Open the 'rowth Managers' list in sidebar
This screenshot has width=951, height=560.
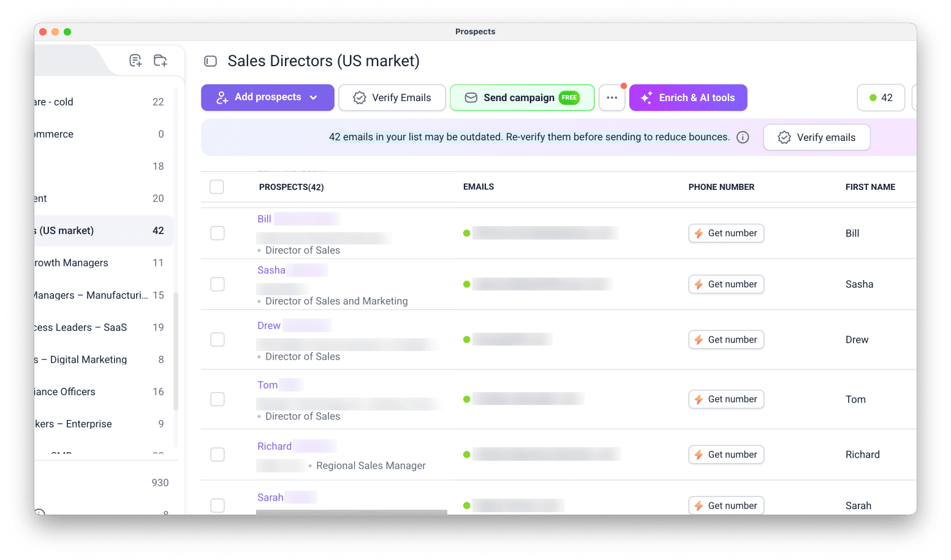104,263
